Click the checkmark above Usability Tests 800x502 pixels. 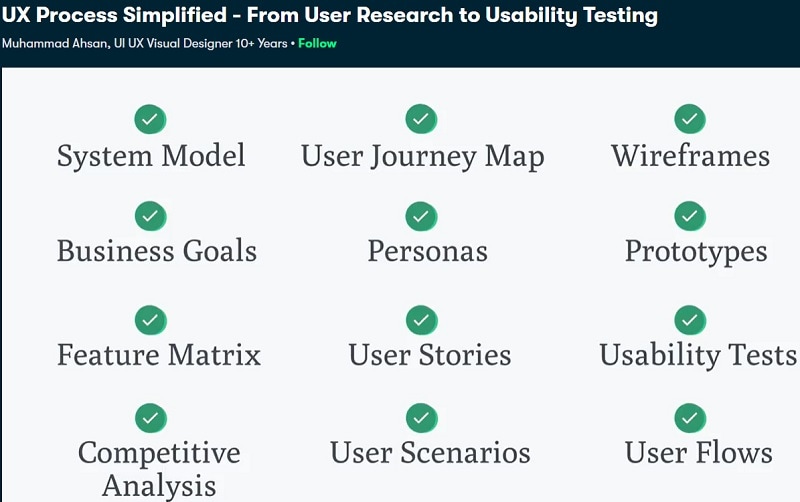coord(690,320)
